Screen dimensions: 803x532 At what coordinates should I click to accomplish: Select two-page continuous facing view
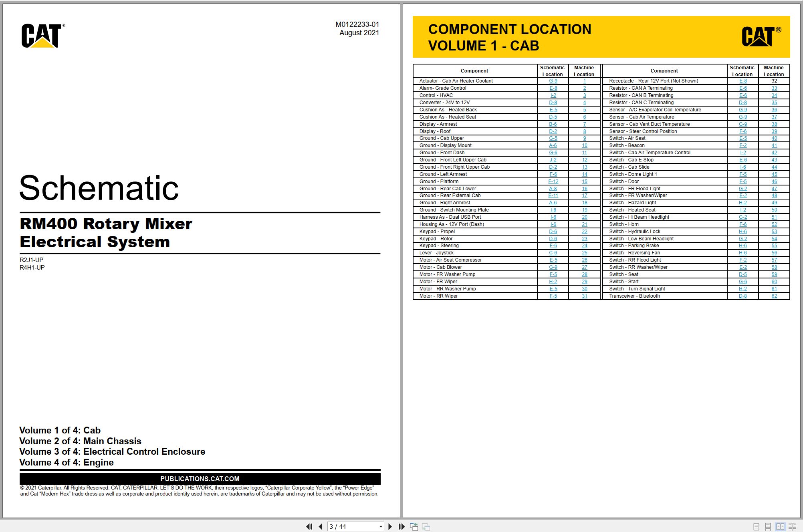click(792, 527)
